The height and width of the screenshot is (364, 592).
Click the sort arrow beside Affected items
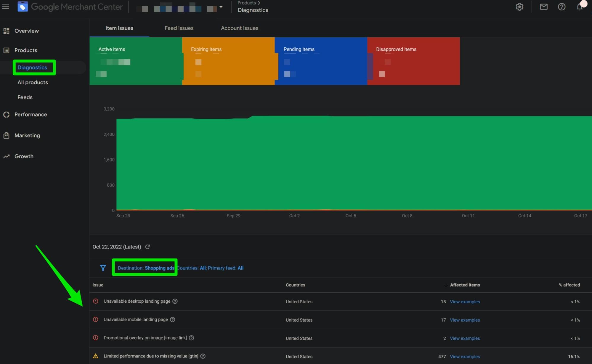click(x=446, y=285)
